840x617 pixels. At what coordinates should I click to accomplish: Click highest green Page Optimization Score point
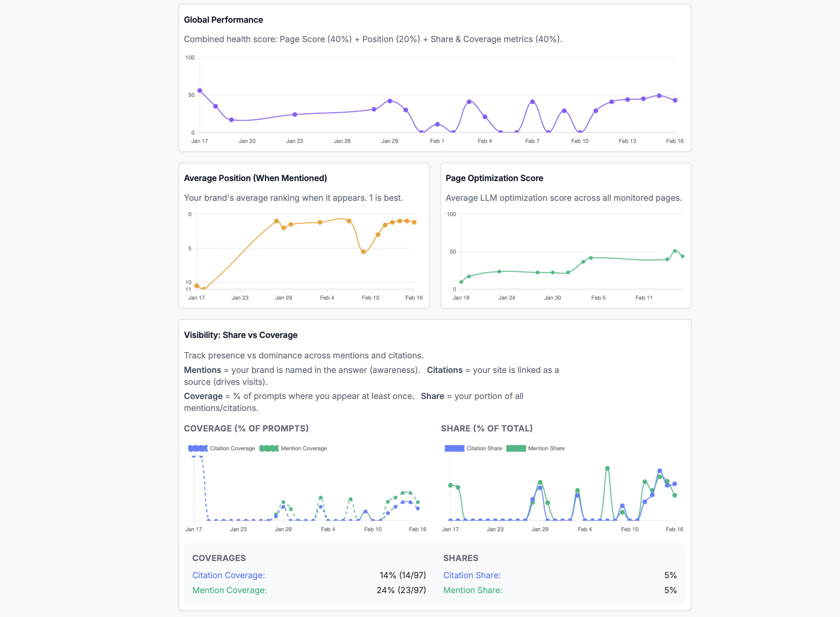point(675,251)
